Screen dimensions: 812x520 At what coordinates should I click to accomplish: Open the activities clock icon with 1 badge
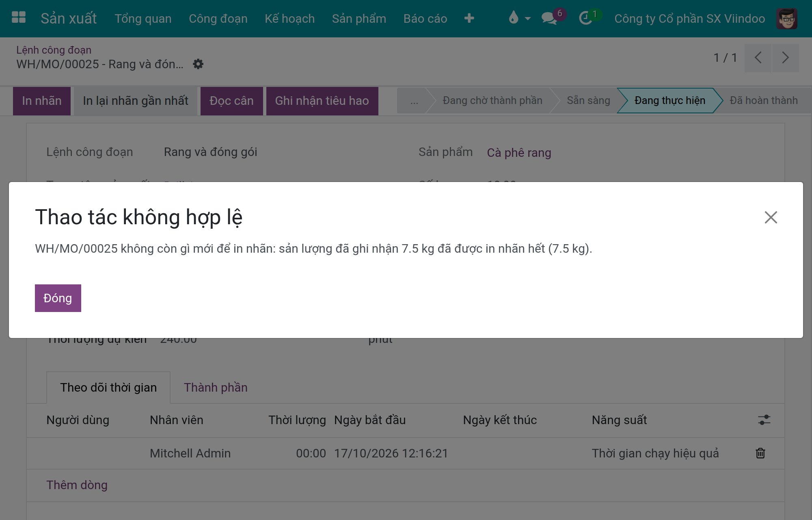[590, 17]
